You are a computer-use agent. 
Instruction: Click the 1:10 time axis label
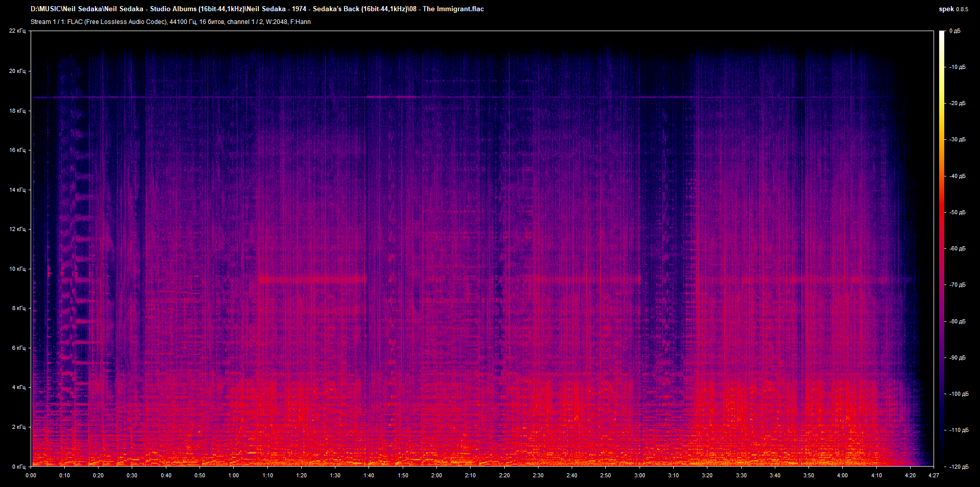point(267,475)
